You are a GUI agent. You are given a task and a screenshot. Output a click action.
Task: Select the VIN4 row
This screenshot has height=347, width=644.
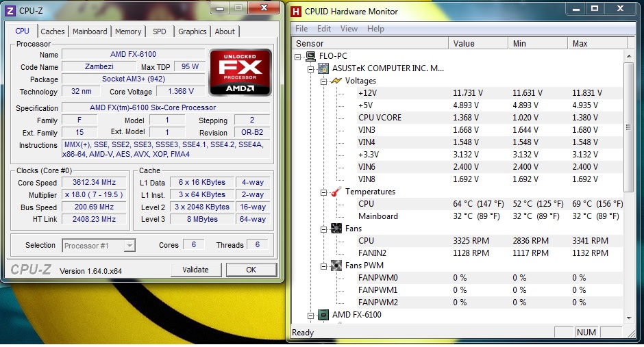click(490, 142)
